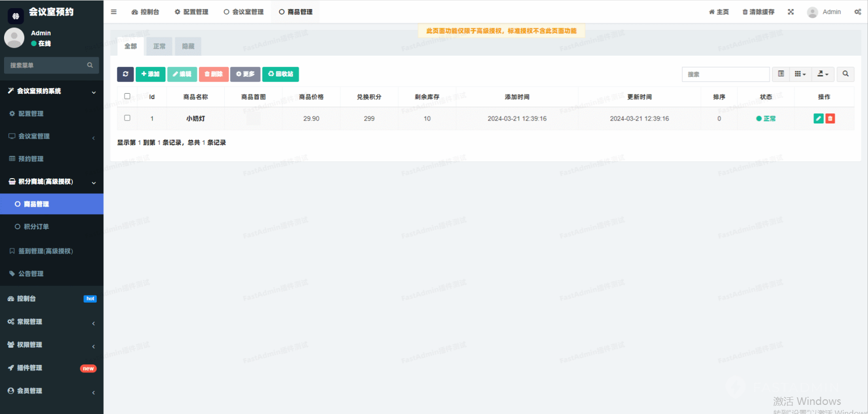Screen dimensions: 868x414
Task: Toggle the sidebar hamburger menu icon
Action: pyautogui.click(x=114, y=12)
